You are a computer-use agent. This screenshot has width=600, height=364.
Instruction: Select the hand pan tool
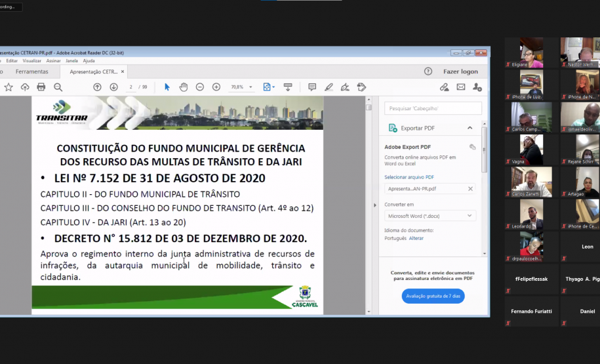[x=184, y=87]
